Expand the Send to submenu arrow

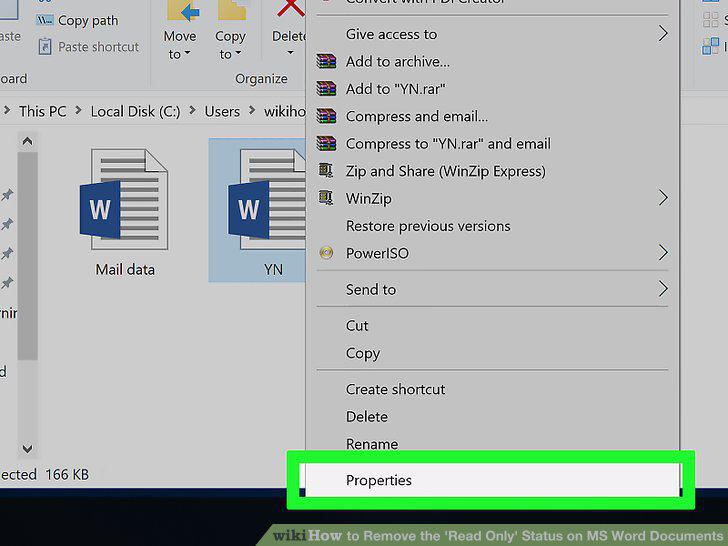(663, 289)
